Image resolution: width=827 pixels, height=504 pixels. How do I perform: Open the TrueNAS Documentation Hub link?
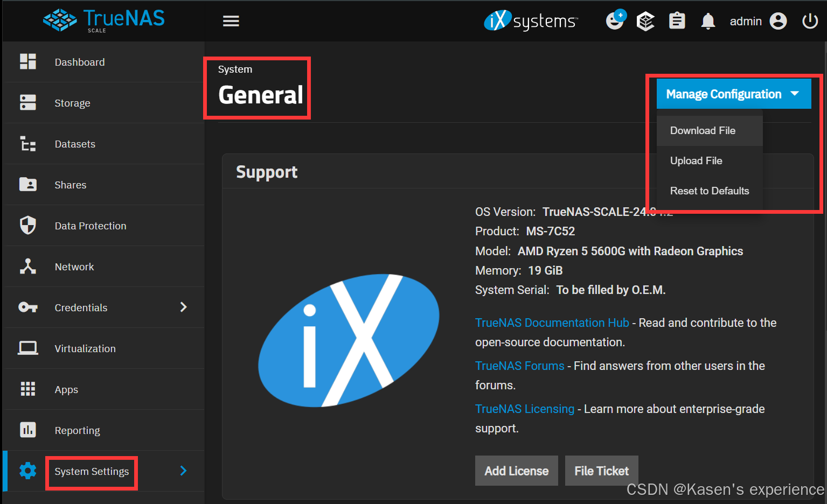[x=552, y=323]
